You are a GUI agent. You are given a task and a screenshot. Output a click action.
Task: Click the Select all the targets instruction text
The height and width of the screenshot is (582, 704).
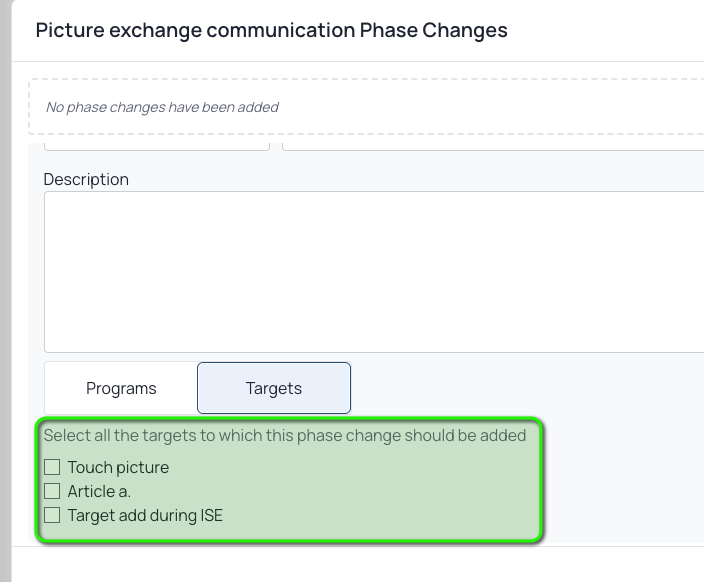[x=285, y=435]
